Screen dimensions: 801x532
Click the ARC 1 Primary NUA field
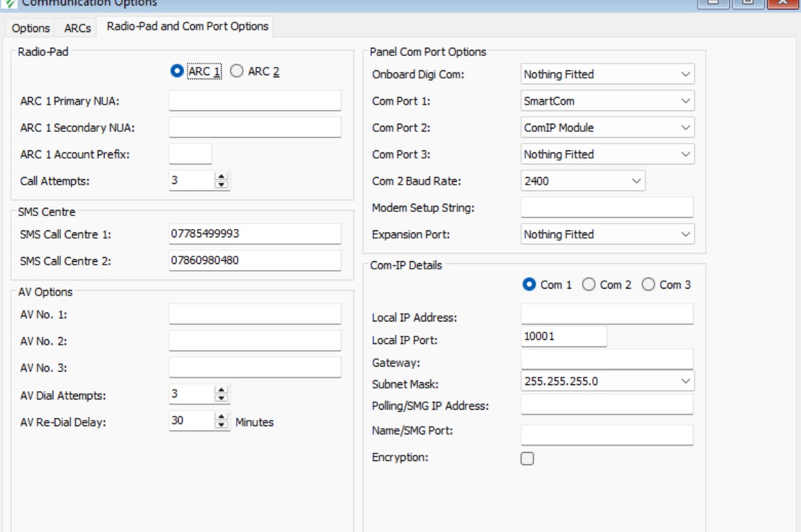(x=254, y=101)
